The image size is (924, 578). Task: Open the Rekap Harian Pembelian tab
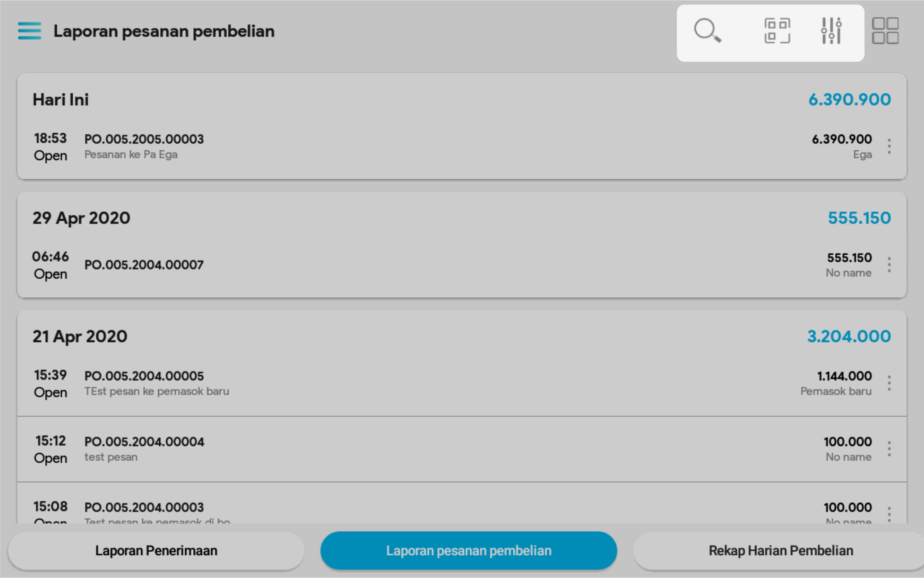tap(781, 551)
